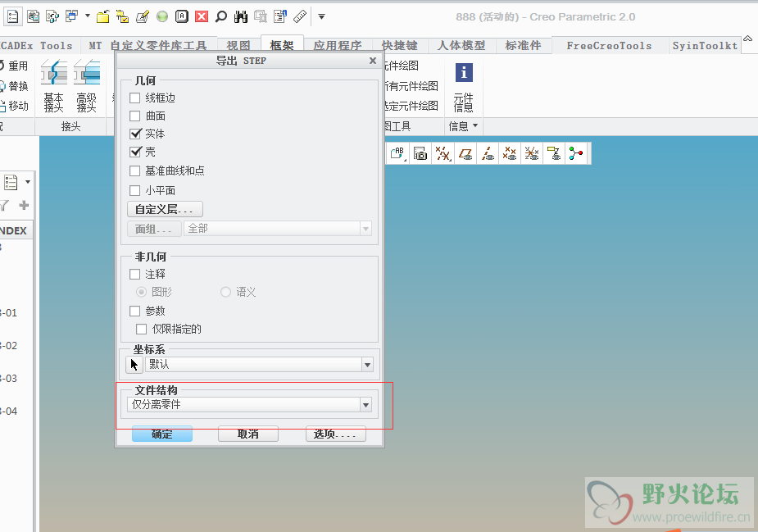The image size is (758, 532).
Task: Toggle coordinate system display icon
Action: pos(532,154)
